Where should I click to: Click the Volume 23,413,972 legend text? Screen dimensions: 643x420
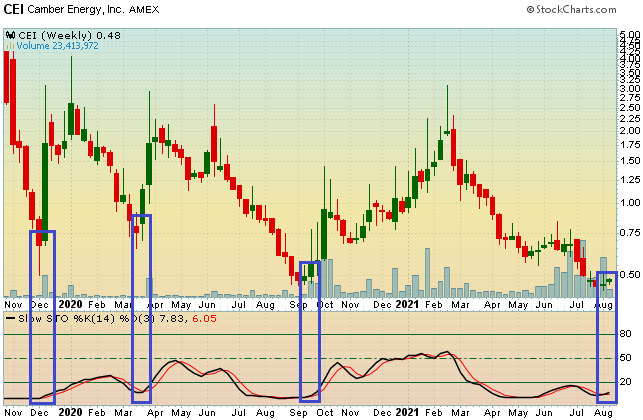pyautogui.click(x=57, y=46)
